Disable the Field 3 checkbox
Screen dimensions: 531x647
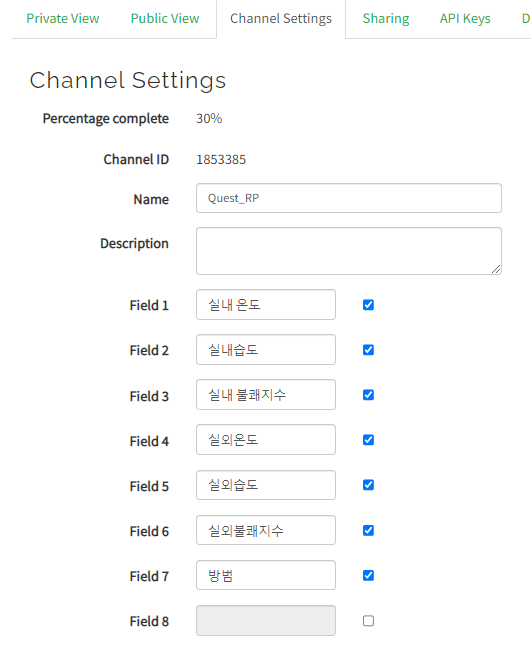pyautogui.click(x=368, y=395)
